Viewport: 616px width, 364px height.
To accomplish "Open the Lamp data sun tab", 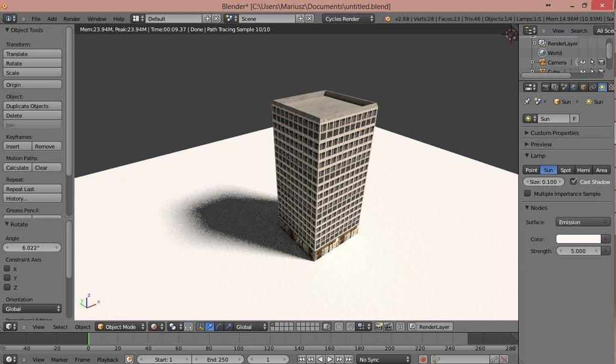I will 602,87.
